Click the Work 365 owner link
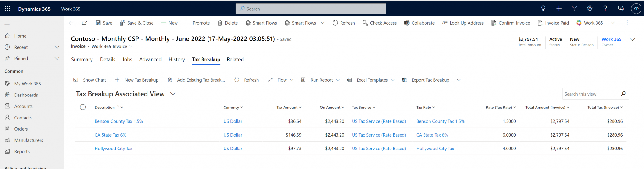 click(x=611, y=39)
